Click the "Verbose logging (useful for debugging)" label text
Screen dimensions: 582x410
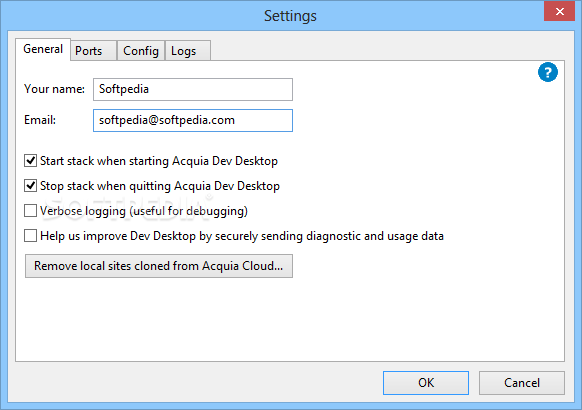click(x=144, y=211)
